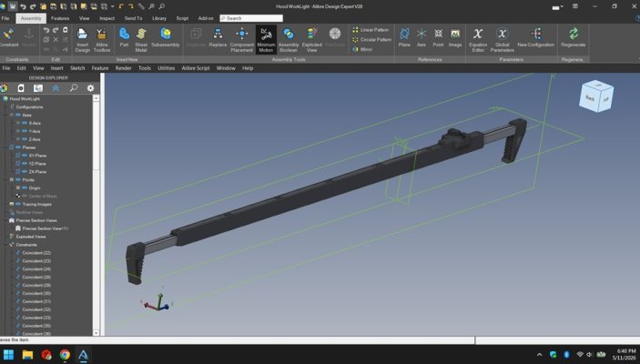Hide the XY-Plane eye icon
The height and width of the screenshot is (364, 640).
(x=25, y=156)
